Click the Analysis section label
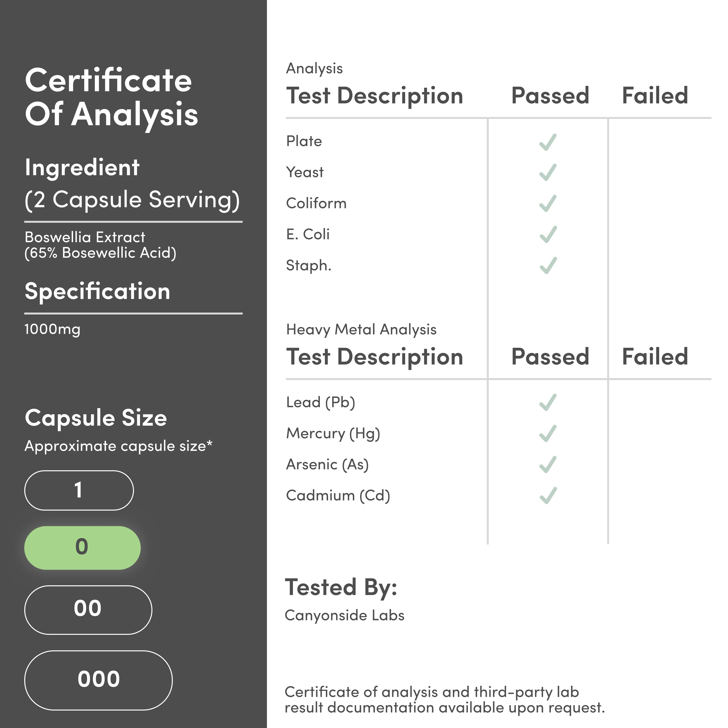The height and width of the screenshot is (728, 728). pos(314,69)
